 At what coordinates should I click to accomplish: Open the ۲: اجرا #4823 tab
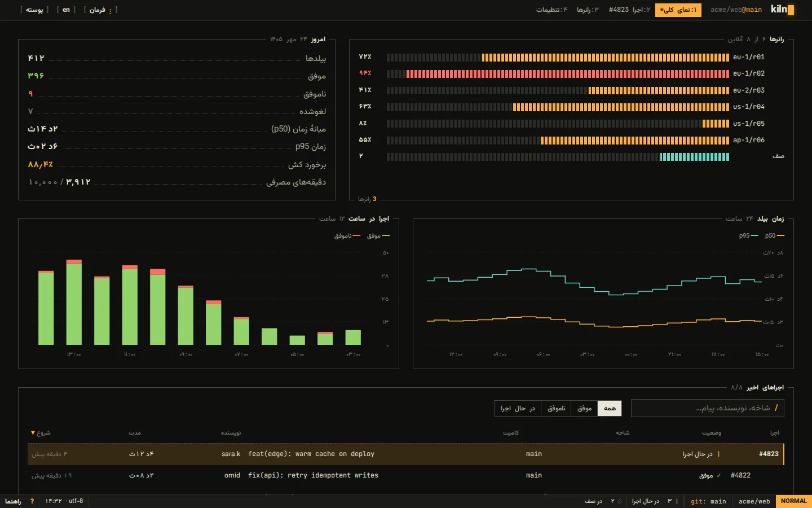pyautogui.click(x=629, y=10)
